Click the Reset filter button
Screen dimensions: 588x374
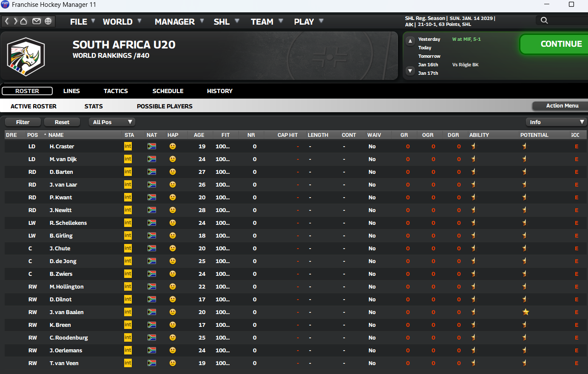[62, 122]
